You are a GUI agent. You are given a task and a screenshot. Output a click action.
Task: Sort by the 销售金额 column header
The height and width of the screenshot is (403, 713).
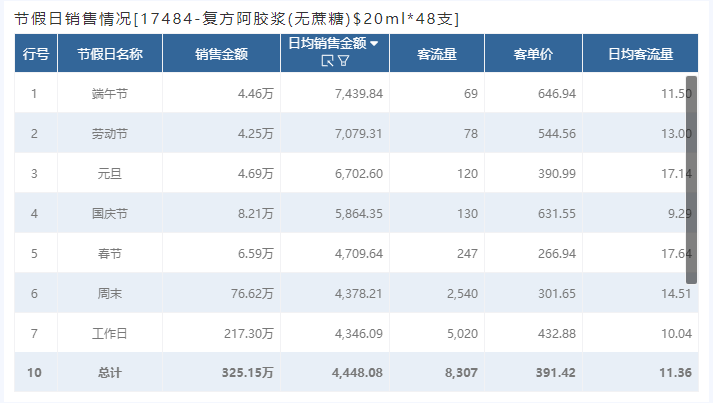[x=221, y=54]
